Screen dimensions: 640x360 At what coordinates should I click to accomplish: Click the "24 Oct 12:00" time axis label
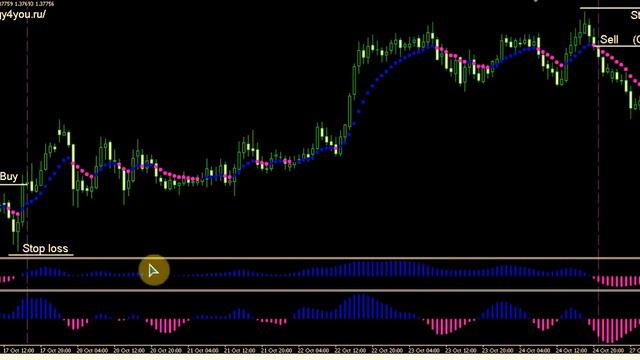[571, 350]
